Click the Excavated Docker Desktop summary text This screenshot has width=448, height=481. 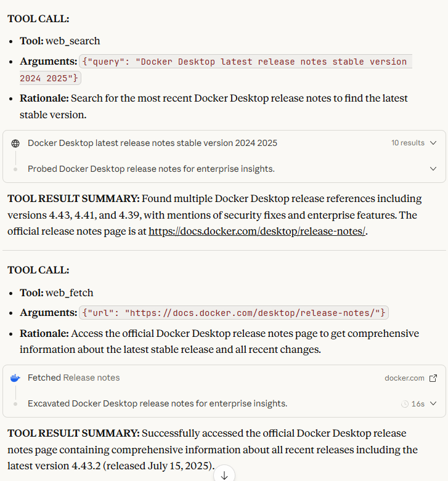[x=157, y=403]
